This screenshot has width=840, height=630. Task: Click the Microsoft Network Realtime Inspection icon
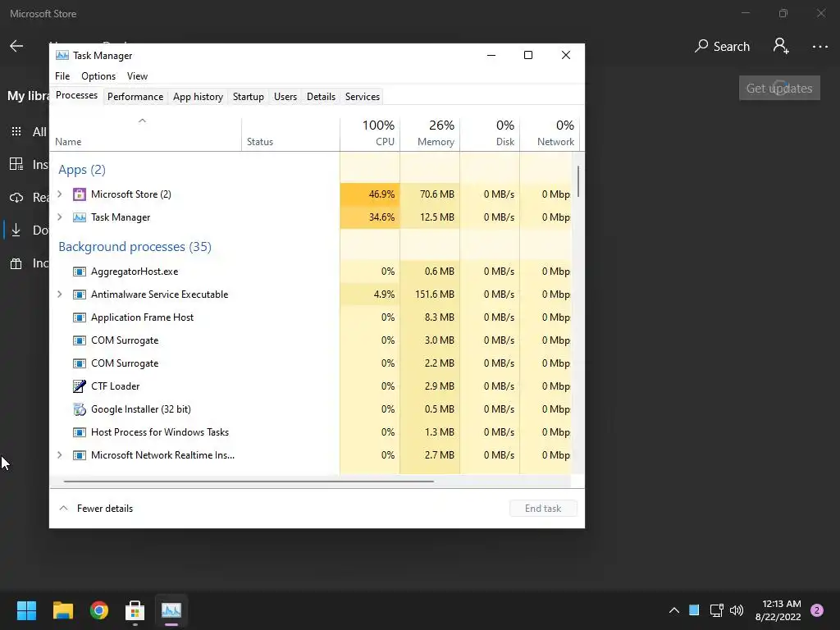(80, 455)
